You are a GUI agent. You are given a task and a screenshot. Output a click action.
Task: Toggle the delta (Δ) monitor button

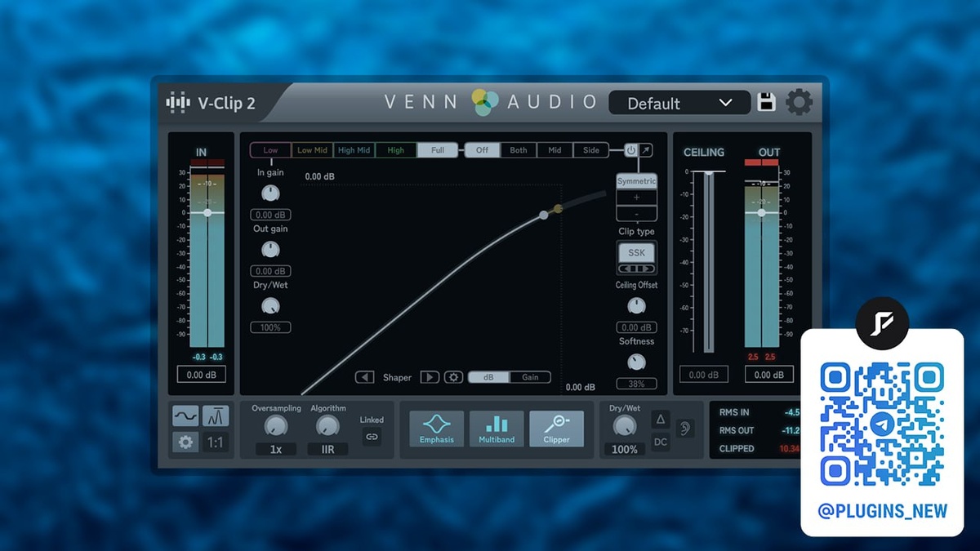[x=661, y=420]
